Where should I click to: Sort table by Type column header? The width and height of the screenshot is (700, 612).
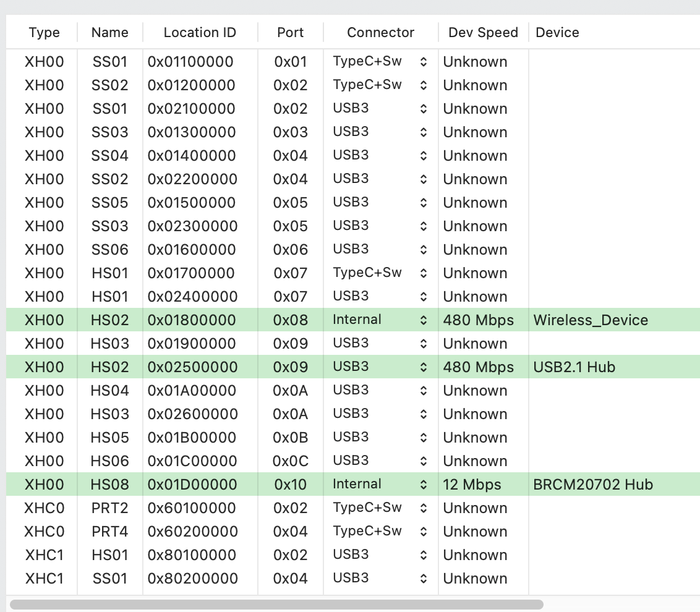click(44, 33)
